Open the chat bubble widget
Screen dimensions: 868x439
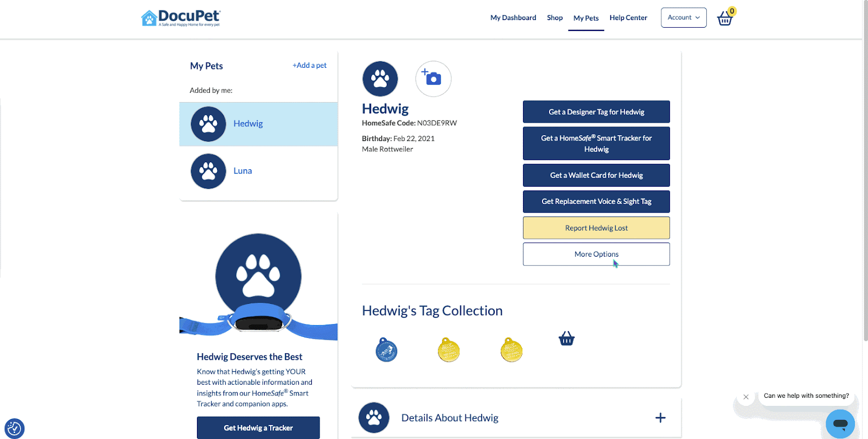point(840,423)
